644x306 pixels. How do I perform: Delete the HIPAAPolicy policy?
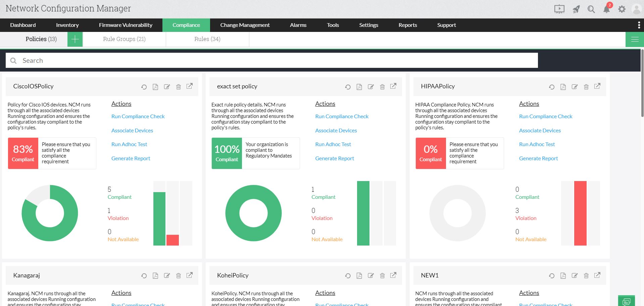pyautogui.click(x=586, y=87)
